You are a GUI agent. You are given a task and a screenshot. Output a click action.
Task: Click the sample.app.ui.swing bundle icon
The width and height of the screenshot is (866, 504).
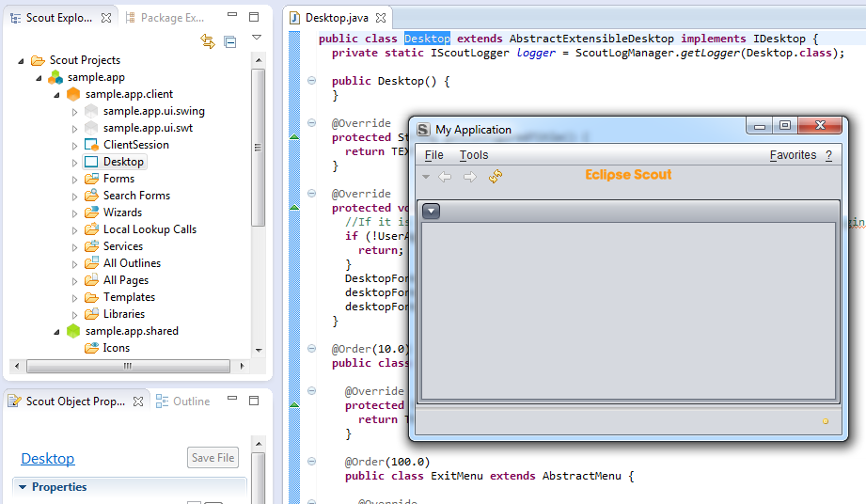[x=91, y=111]
